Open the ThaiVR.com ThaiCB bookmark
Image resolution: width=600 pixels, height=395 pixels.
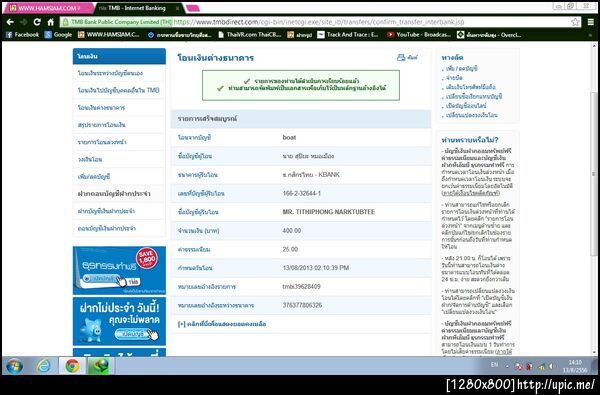[249, 35]
